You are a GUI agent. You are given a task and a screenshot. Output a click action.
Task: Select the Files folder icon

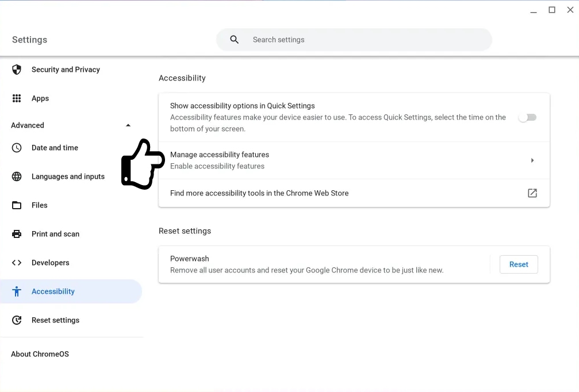tap(17, 205)
